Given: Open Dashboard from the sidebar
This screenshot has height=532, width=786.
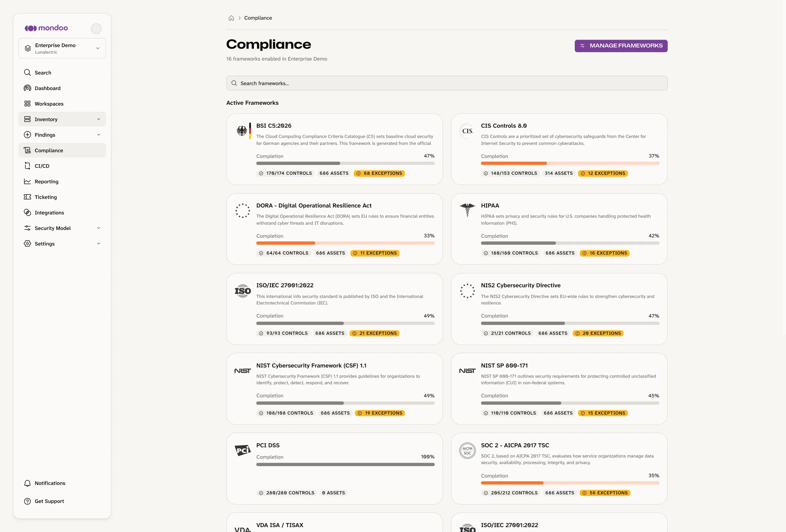Looking at the screenshot, I should pyautogui.click(x=62, y=88).
